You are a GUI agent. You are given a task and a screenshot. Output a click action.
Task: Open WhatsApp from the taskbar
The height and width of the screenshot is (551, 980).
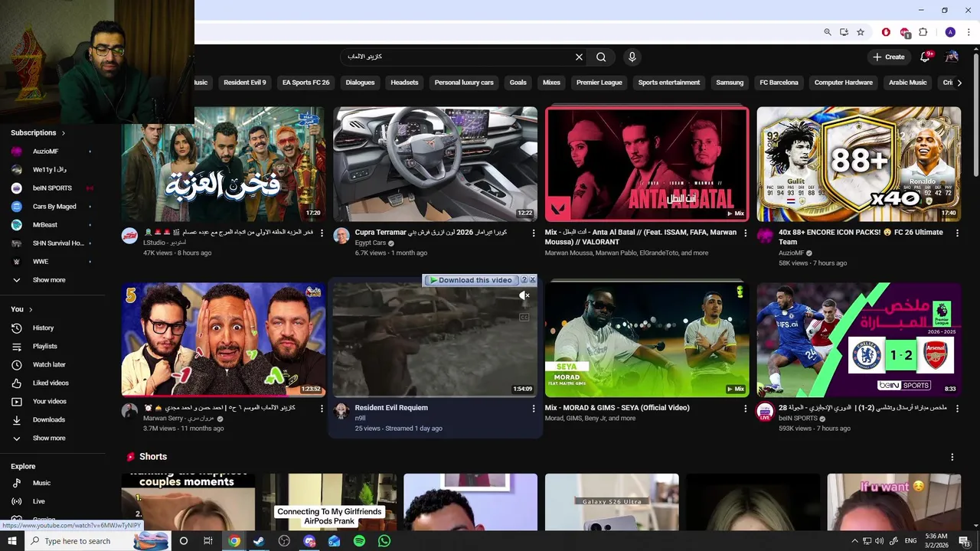click(x=384, y=541)
